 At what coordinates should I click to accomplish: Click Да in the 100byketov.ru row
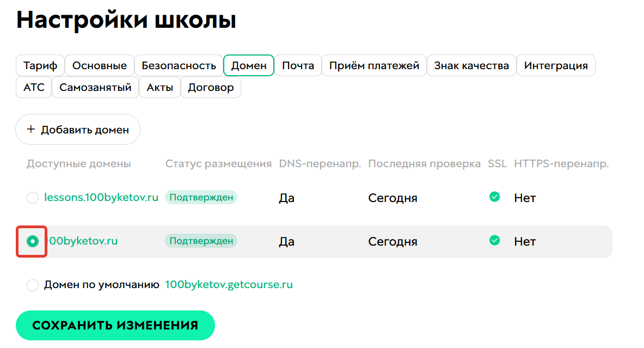pyautogui.click(x=287, y=242)
